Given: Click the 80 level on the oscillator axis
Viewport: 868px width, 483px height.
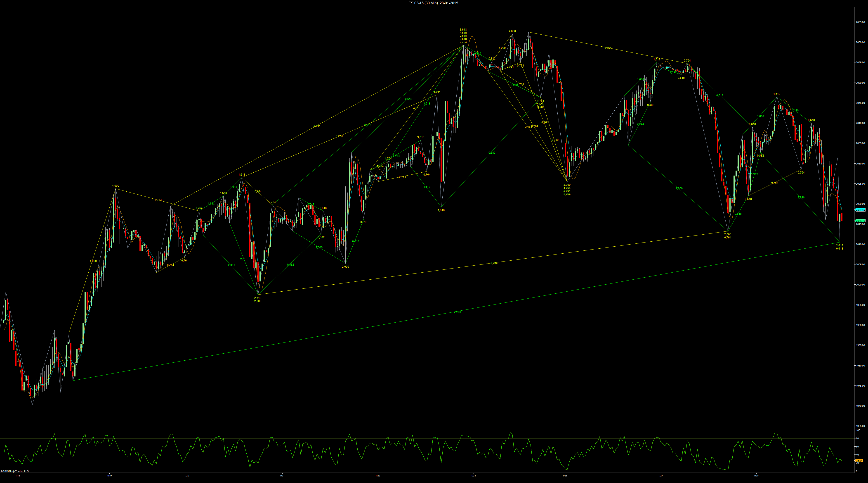Looking at the screenshot, I should (x=858, y=439).
